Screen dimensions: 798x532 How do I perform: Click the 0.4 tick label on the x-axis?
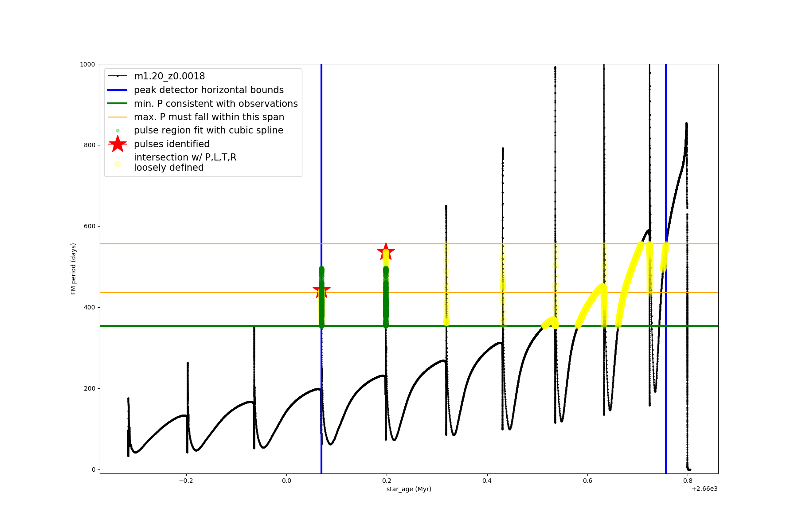click(487, 481)
